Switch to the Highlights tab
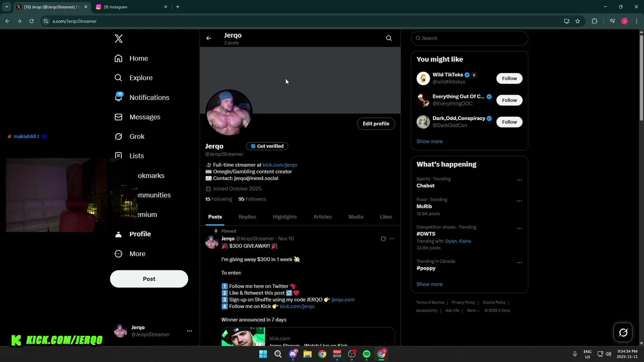 pos(285,217)
